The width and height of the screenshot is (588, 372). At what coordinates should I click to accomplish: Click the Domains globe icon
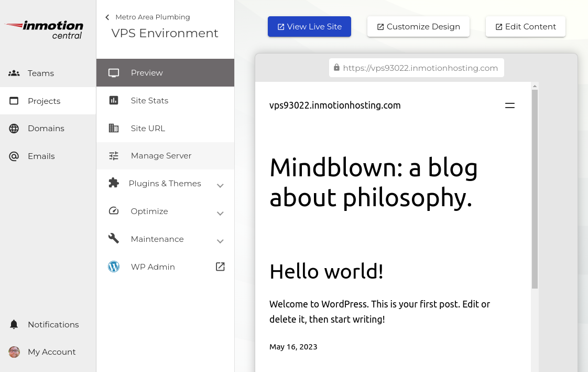tap(14, 129)
